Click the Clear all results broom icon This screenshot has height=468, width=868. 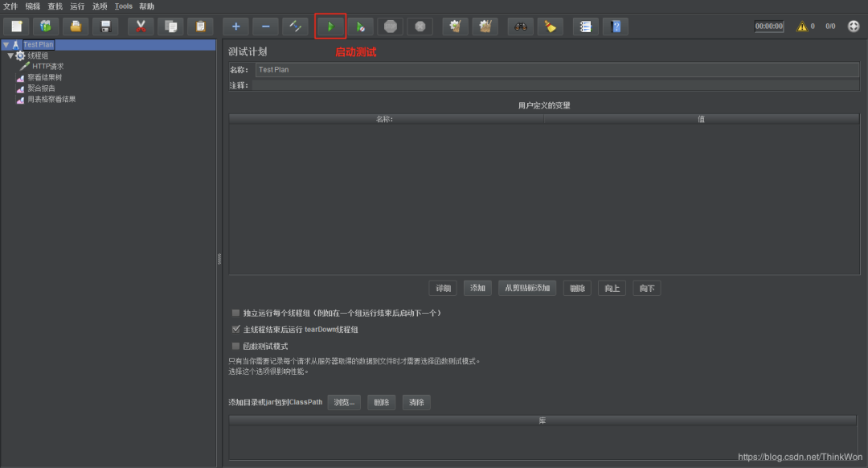[x=551, y=27]
